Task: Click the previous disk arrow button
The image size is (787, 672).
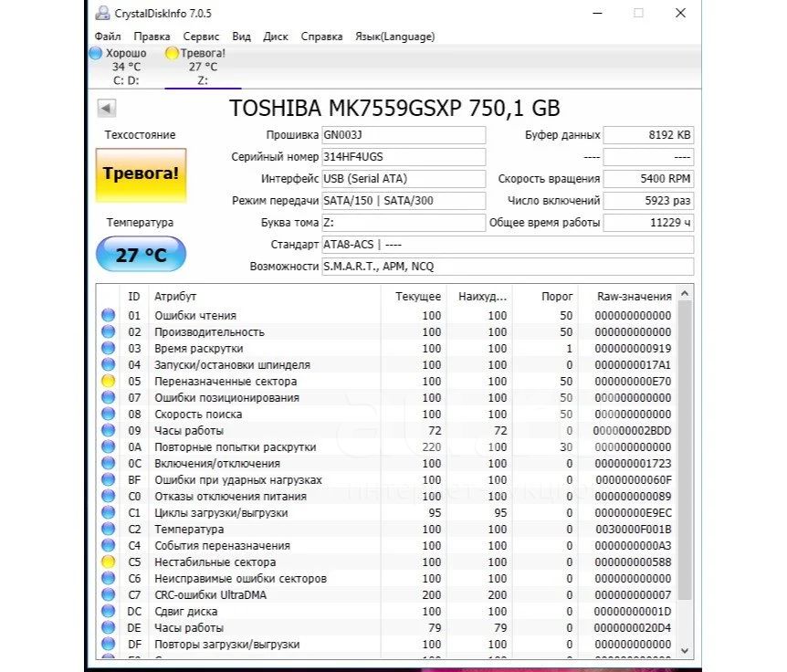Action: tap(107, 108)
